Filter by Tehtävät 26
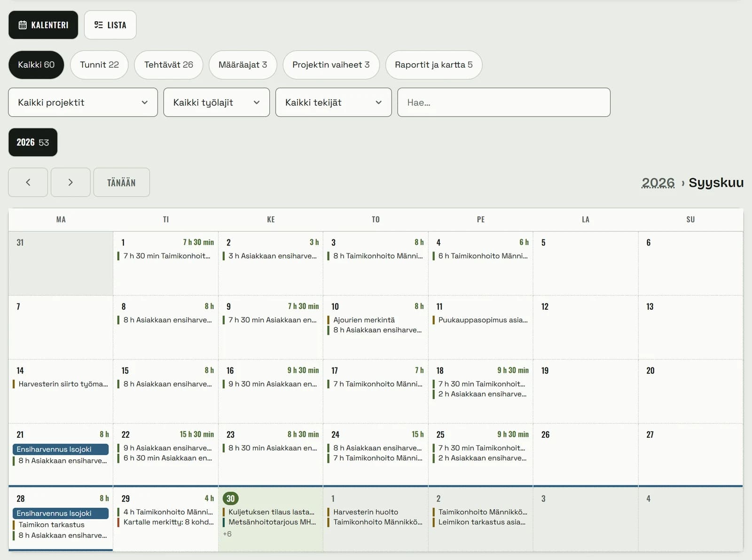The image size is (752, 560). pos(168,65)
